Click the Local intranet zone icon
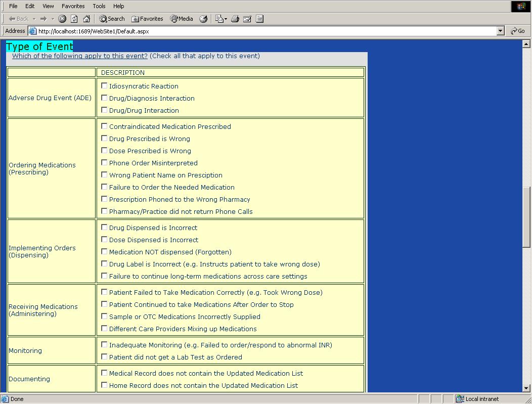The width and height of the screenshot is (532, 404). pos(460,399)
